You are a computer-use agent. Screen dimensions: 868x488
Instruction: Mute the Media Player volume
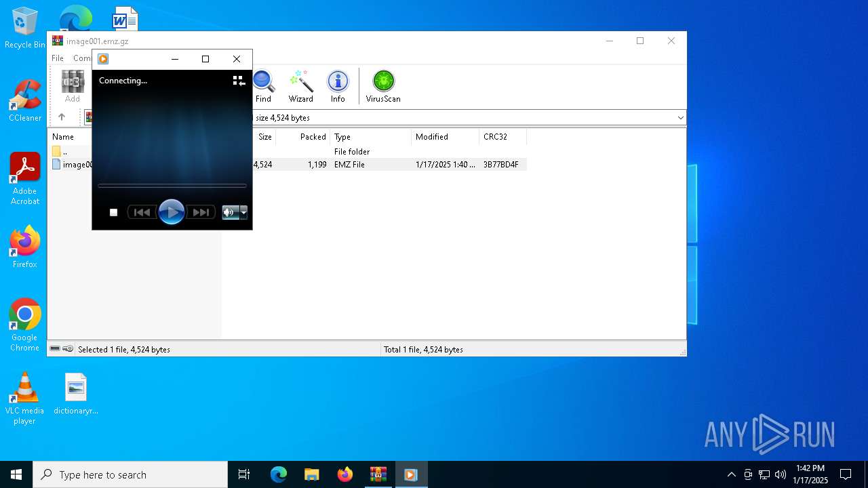[x=229, y=213]
